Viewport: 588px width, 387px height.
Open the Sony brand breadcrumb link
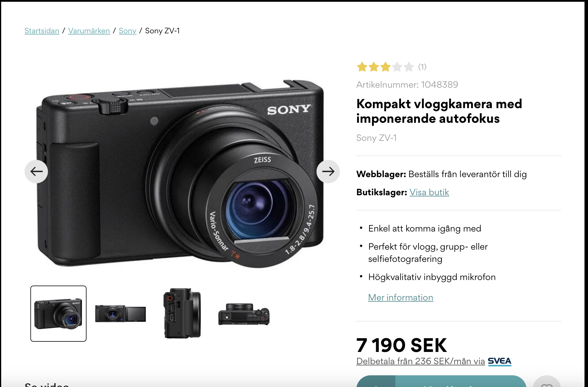pyautogui.click(x=127, y=31)
